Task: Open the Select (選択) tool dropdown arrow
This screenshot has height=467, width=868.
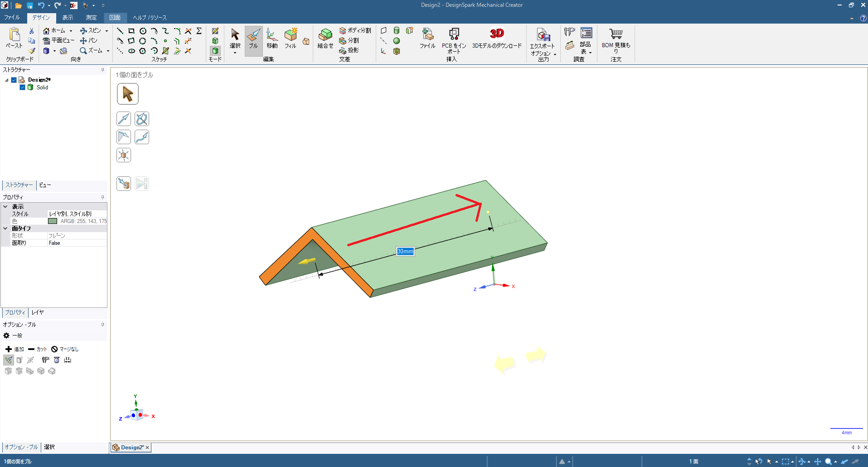Action: pyautogui.click(x=235, y=53)
